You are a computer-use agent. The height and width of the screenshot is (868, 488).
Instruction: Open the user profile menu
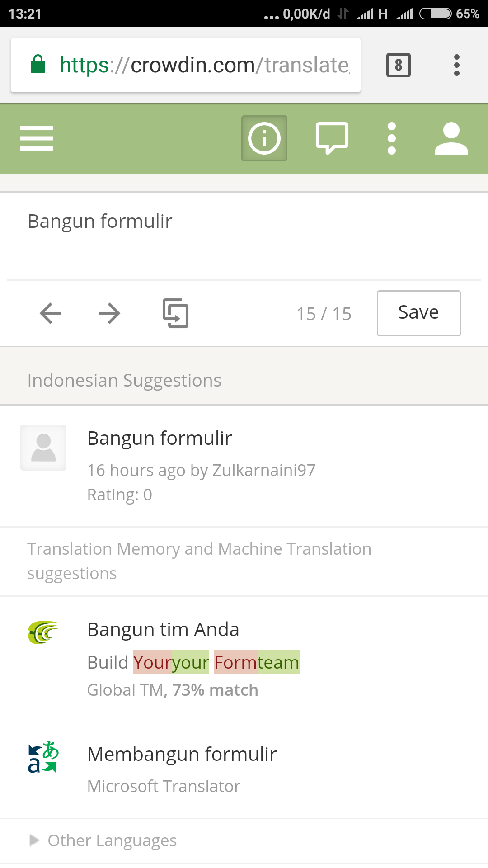pos(451,138)
